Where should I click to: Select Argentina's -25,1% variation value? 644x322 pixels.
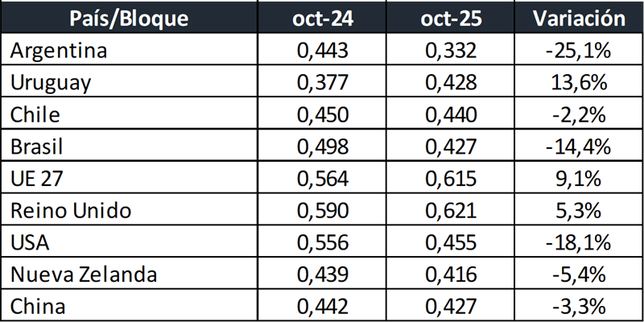tap(577, 52)
